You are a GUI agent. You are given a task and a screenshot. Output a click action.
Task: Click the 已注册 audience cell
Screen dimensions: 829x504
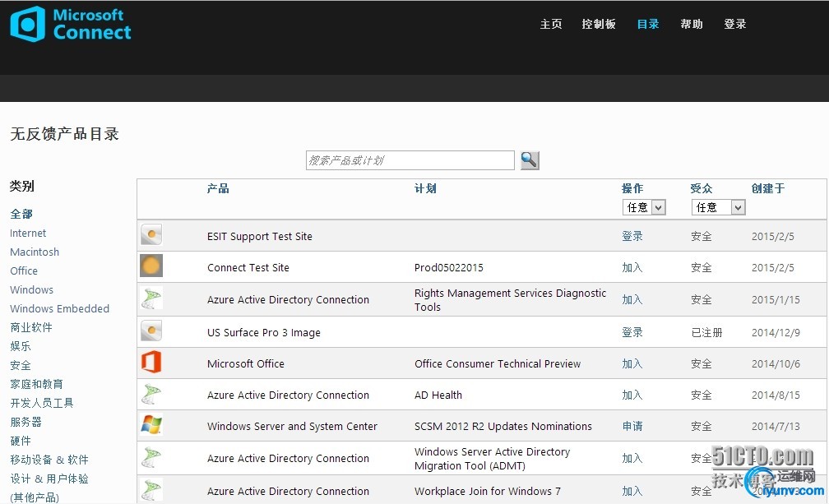[707, 332]
